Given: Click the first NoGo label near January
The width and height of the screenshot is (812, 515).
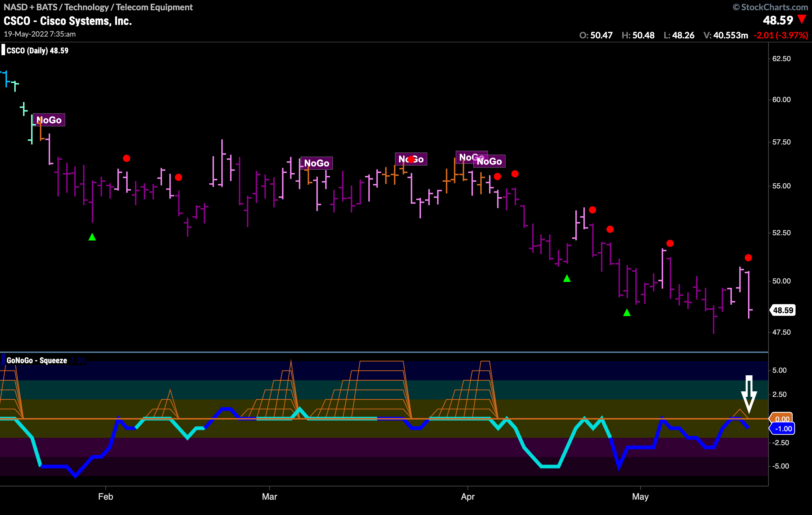Looking at the screenshot, I should [x=49, y=120].
